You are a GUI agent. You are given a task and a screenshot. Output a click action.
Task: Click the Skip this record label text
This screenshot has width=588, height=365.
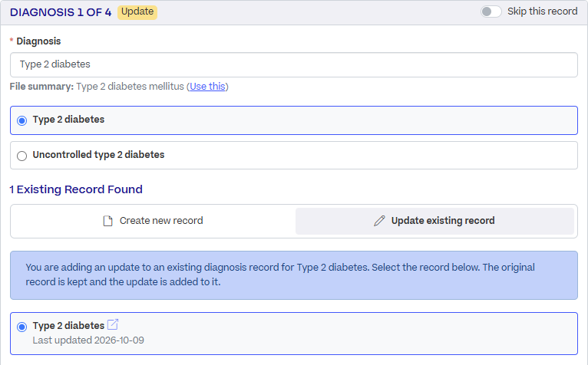pos(542,12)
